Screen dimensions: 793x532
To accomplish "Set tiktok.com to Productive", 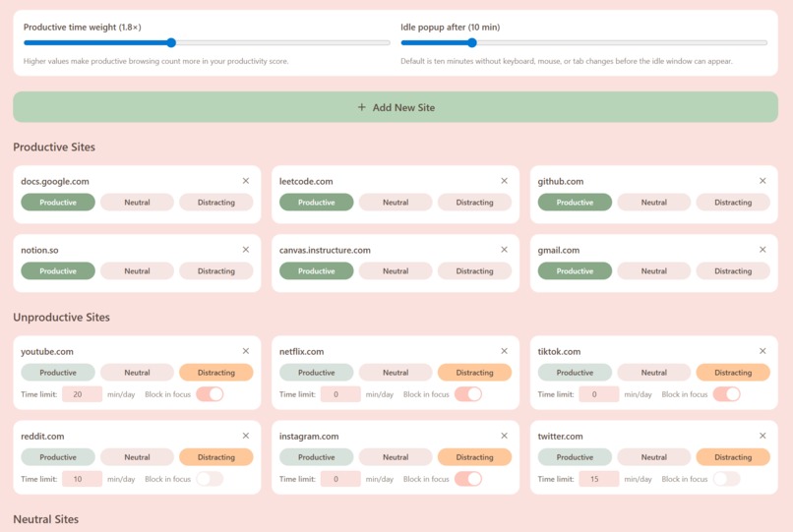I will tap(575, 373).
